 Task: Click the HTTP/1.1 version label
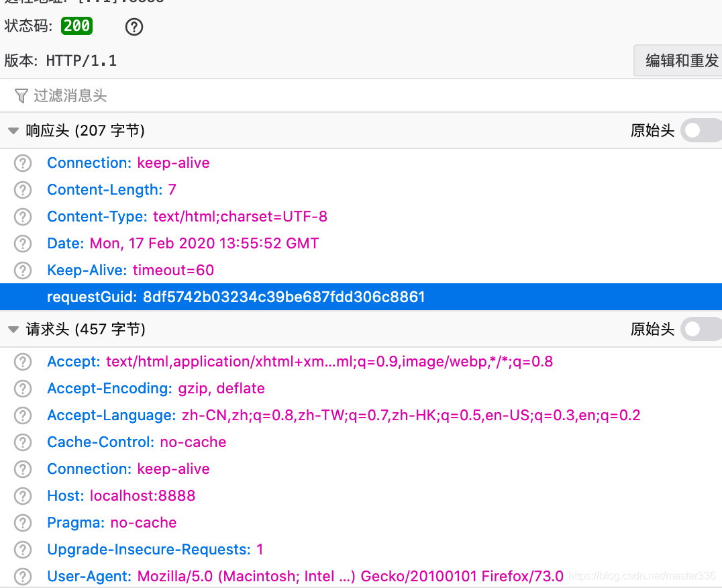click(x=81, y=60)
